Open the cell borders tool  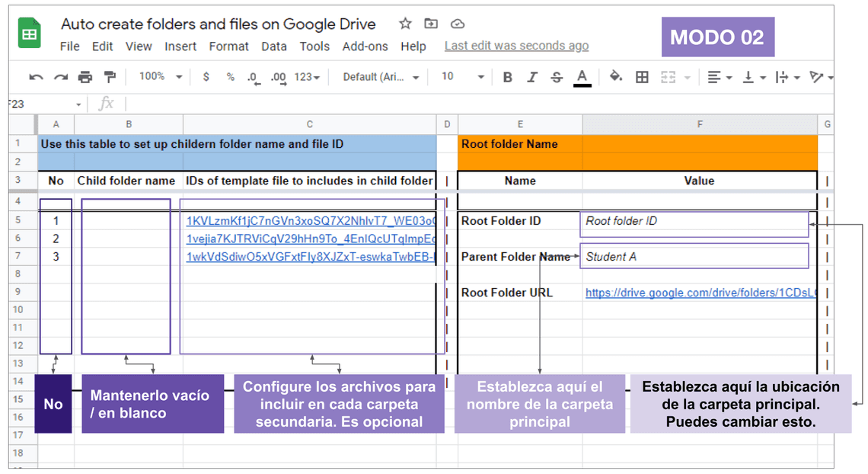[x=642, y=77]
